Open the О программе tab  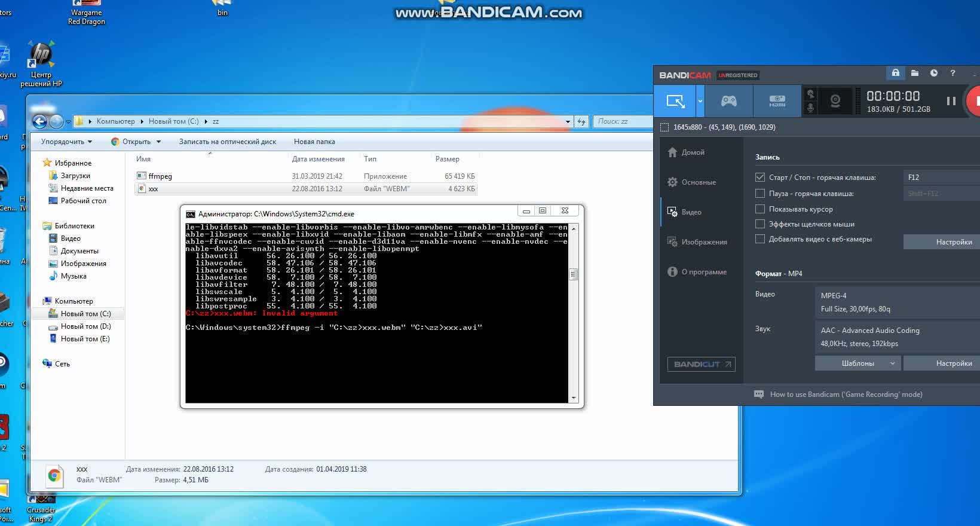pos(697,272)
